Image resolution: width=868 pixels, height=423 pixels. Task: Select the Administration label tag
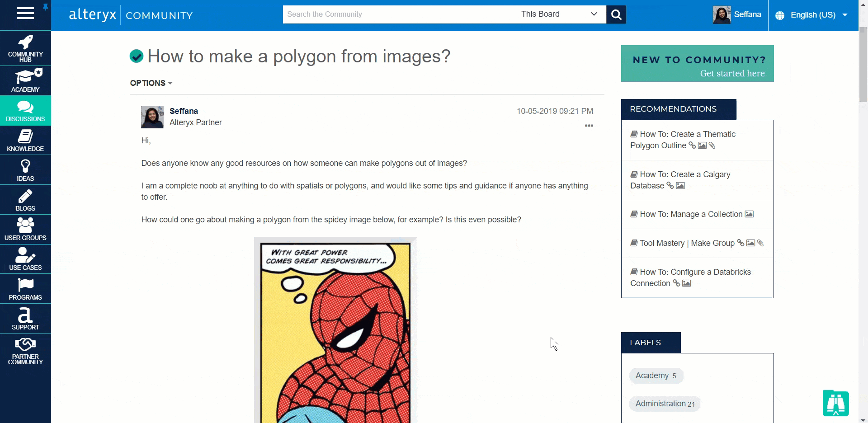click(665, 404)
